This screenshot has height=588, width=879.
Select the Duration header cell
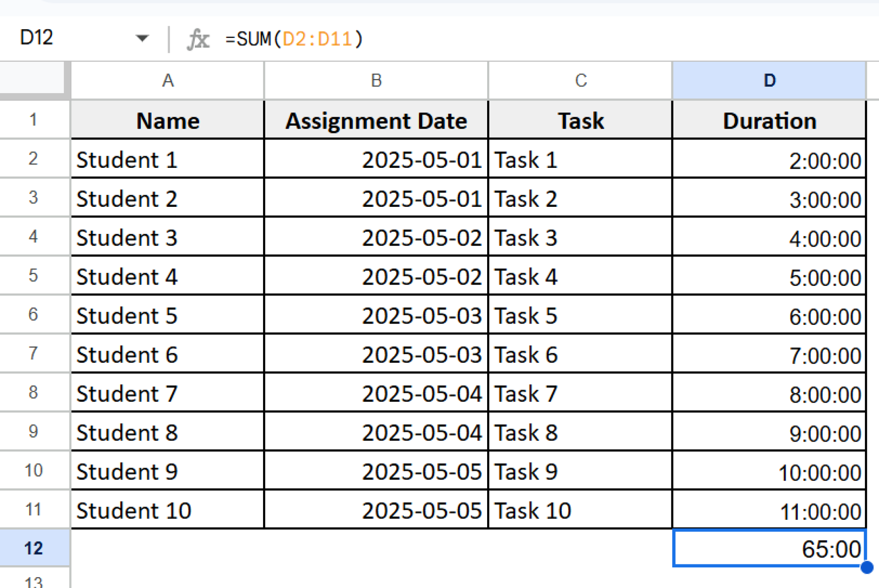pos(768,121)
